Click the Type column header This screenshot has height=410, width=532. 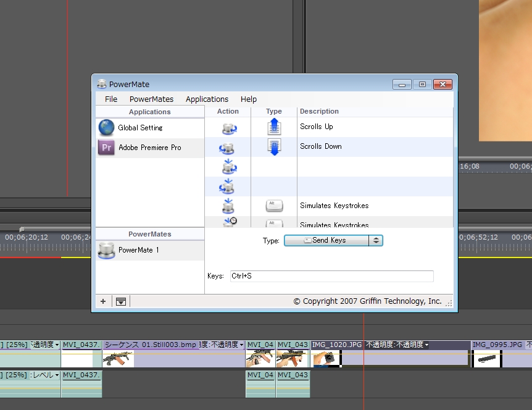(x=274, y=111)
